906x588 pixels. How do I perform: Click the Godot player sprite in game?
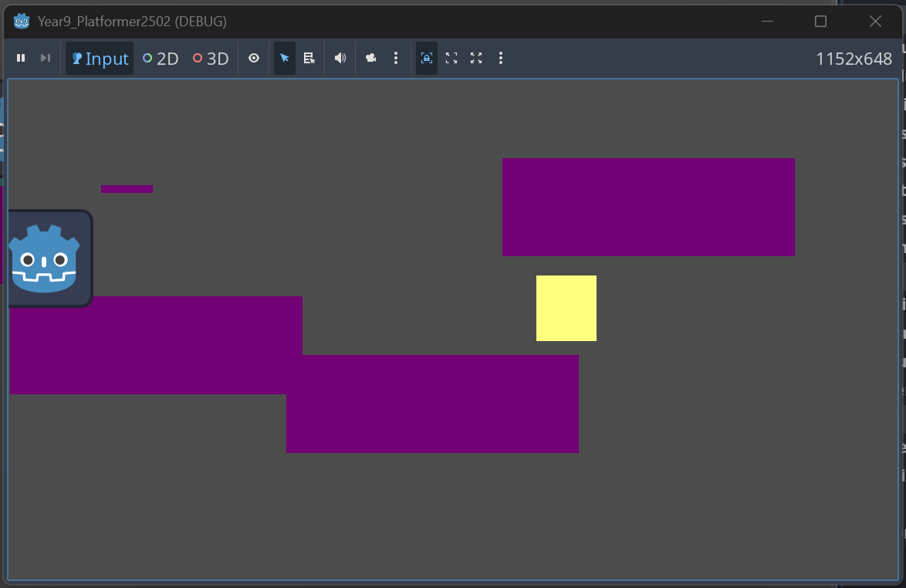point(50,259)
